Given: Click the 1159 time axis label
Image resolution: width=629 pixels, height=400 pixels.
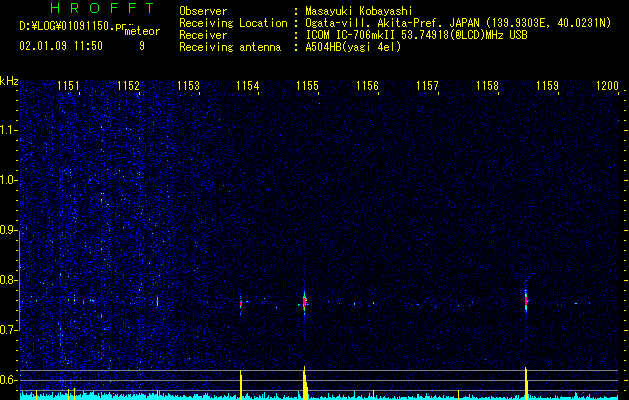Looking at the screenshot, I should point(547,86).
